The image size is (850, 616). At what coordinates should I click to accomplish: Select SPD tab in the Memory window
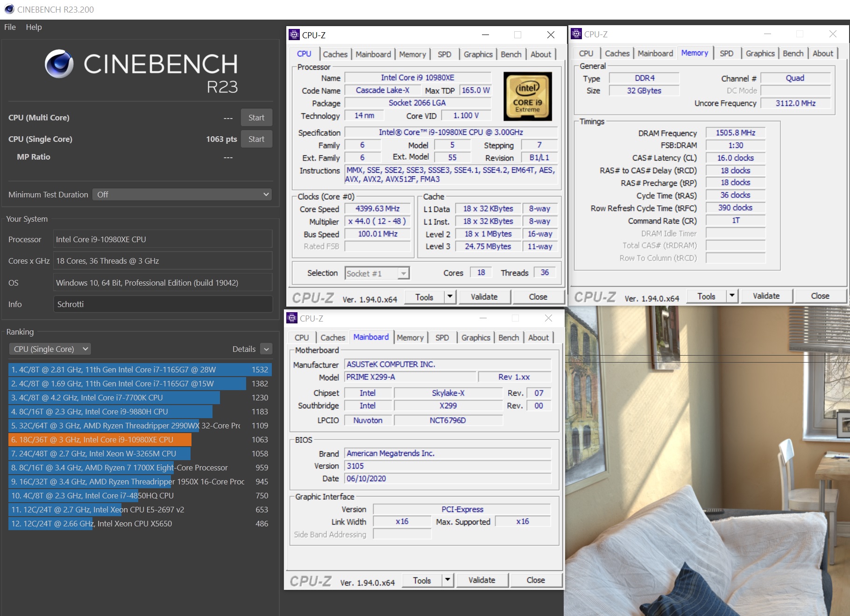pos(727,53)
